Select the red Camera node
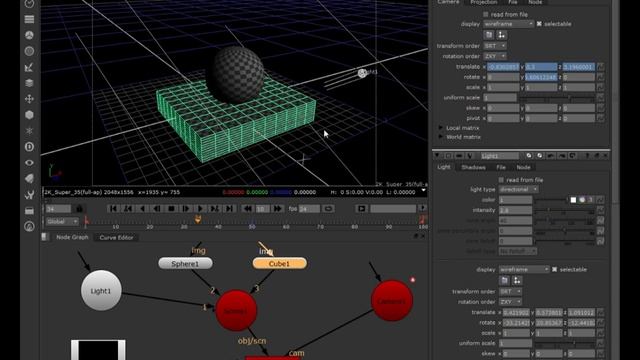 coord(392,301)
